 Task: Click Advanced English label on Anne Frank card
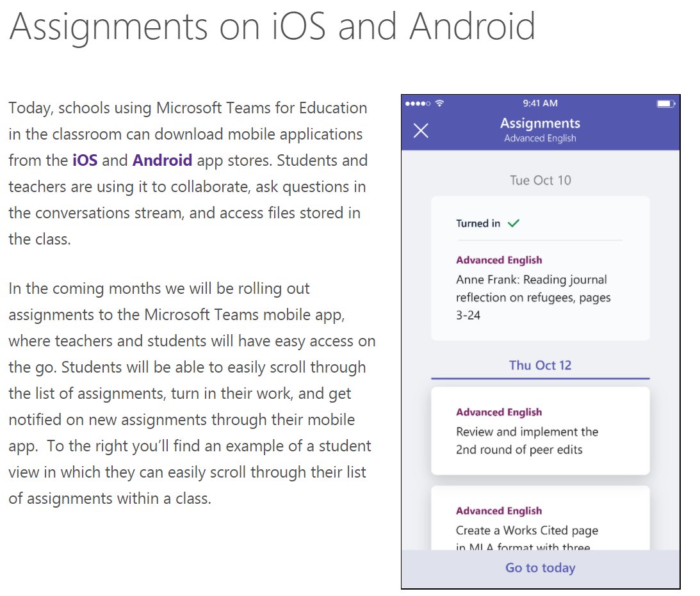coord(499,260)
